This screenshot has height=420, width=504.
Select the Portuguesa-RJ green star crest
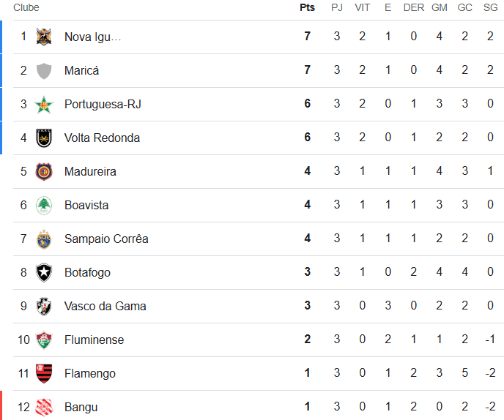pyautogui.click(x=44, y=105)
